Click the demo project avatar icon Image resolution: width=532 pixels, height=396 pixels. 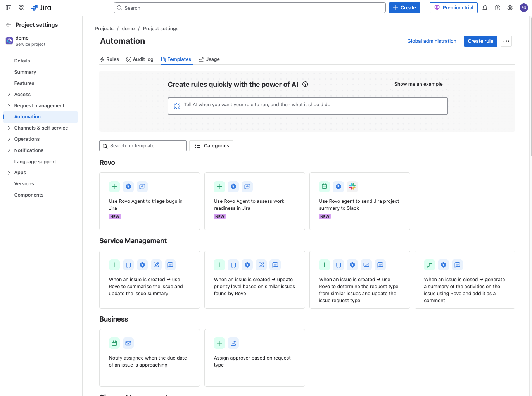pyautogui.click(x=9, y=41)
